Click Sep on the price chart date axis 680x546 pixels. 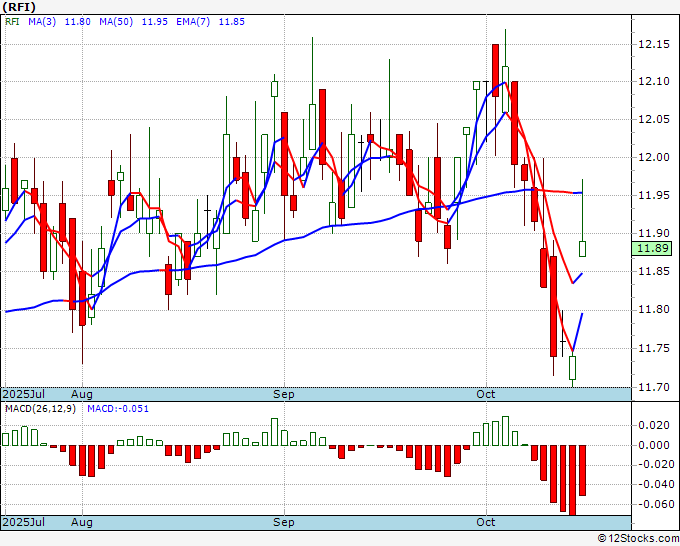click(x=283, y=394)
